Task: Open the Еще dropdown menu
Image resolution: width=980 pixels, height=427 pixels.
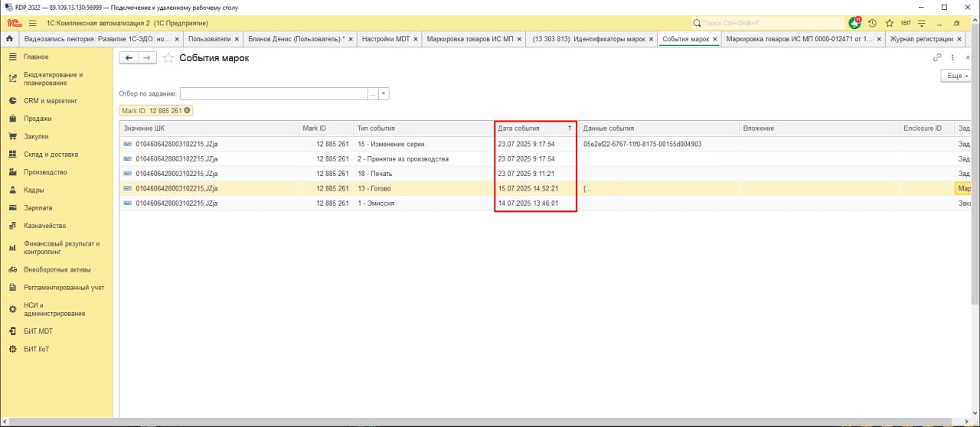Action: pos(957,76)
